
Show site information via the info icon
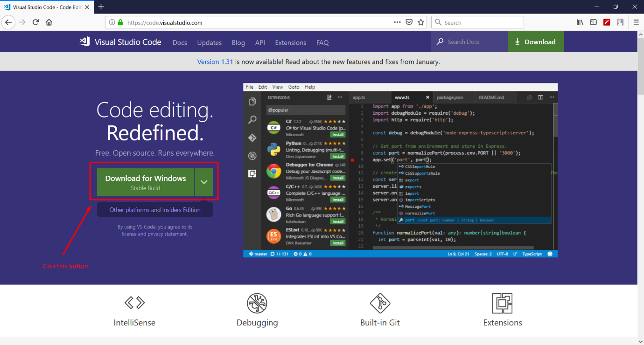click(112, 22)
